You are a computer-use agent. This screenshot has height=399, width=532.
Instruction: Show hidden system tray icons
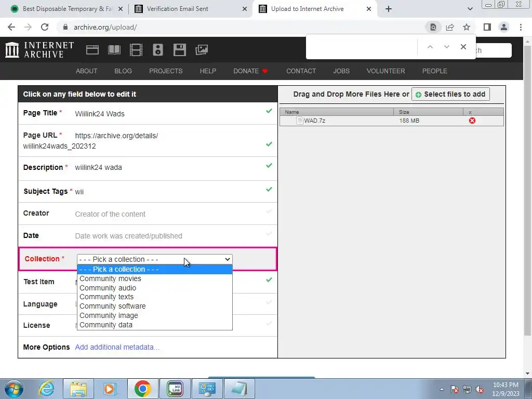coord(442,389)
